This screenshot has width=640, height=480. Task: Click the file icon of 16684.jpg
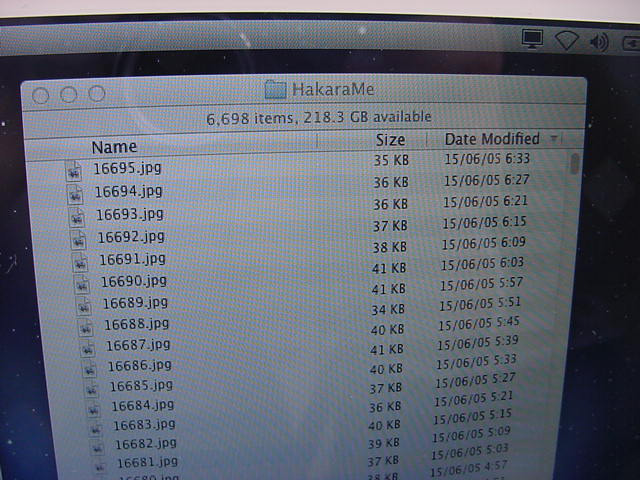click(93, 408)
